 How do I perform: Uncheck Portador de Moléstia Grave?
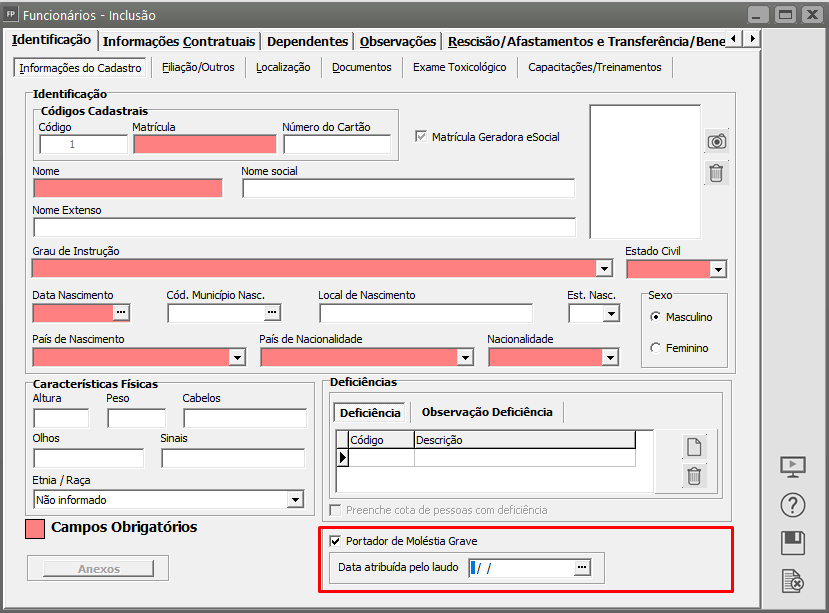pos(335,541)
